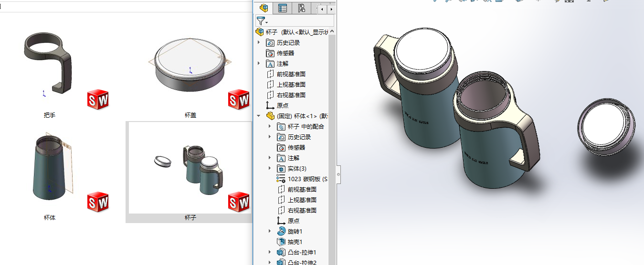This screenshot has width=644, height=265.
Task: Click the panel collapse handle beside tree
Action: pos(338,174)
